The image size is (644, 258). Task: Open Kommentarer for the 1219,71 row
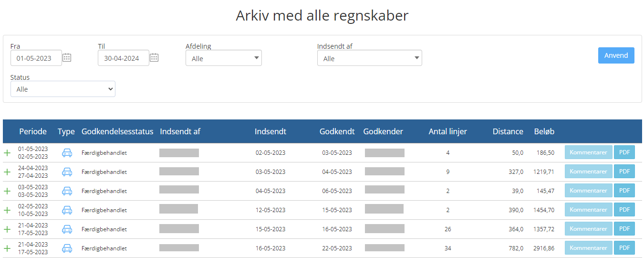coord(589,172)
